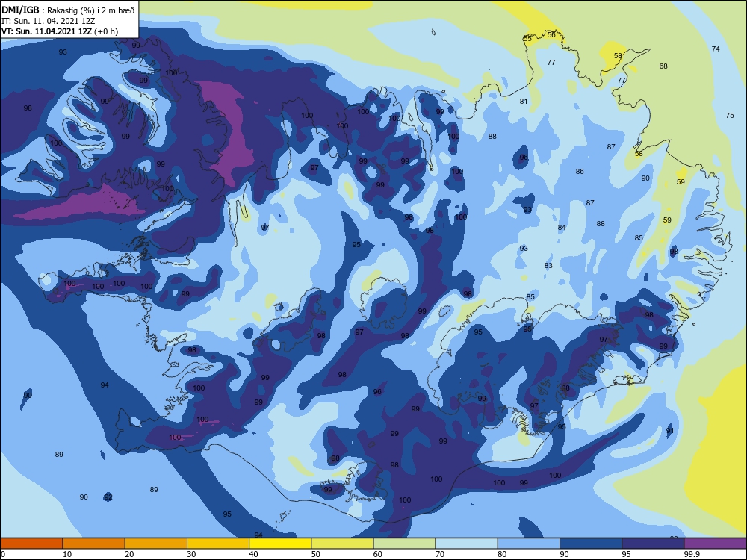Click the 80–90 light blue legend swatch

pyautogui.click(x=529, y=544)
